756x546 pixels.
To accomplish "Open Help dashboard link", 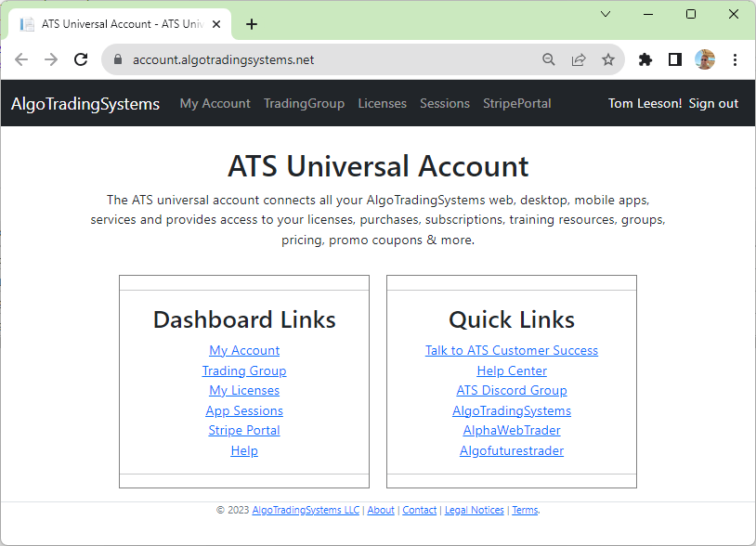I will point(244,450).
